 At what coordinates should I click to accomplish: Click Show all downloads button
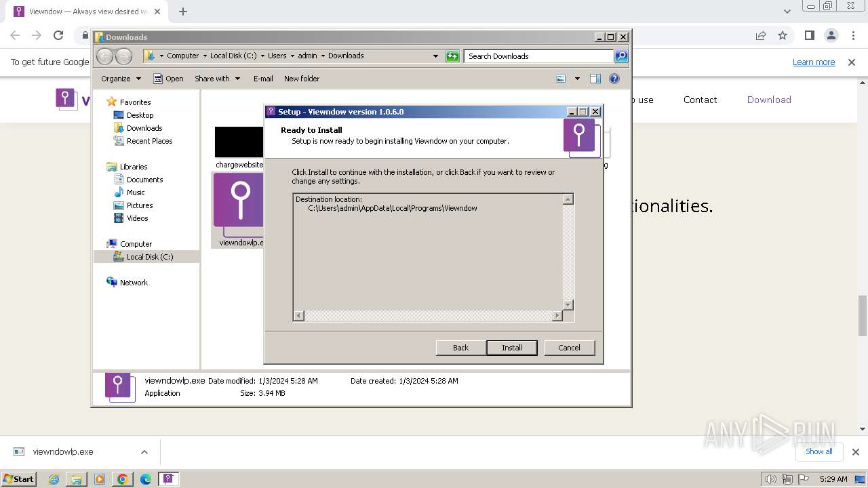click(819, 451)
